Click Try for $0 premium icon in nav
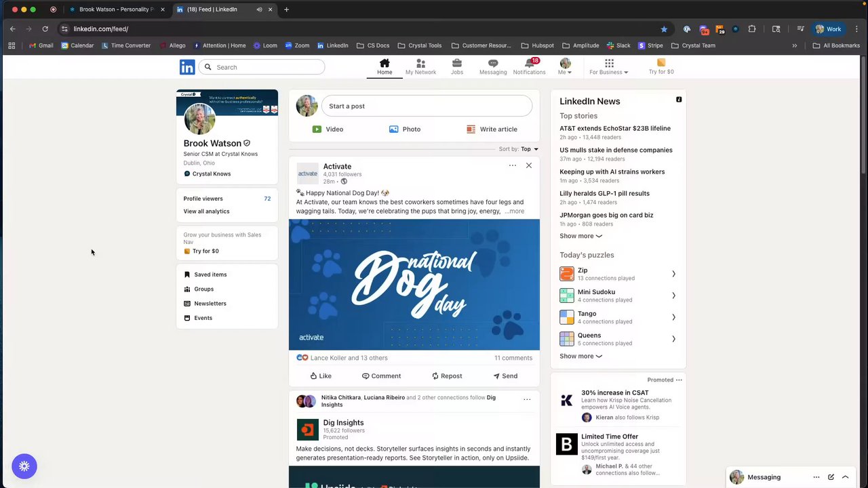The image size is (868, 488). [661, 66]
